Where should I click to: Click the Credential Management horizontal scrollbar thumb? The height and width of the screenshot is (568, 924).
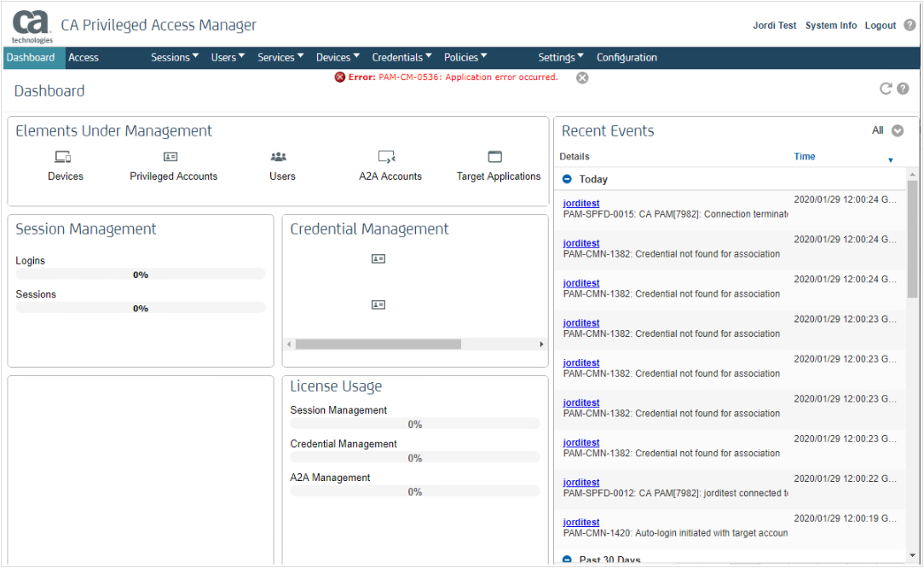click(x=378, y=344)
